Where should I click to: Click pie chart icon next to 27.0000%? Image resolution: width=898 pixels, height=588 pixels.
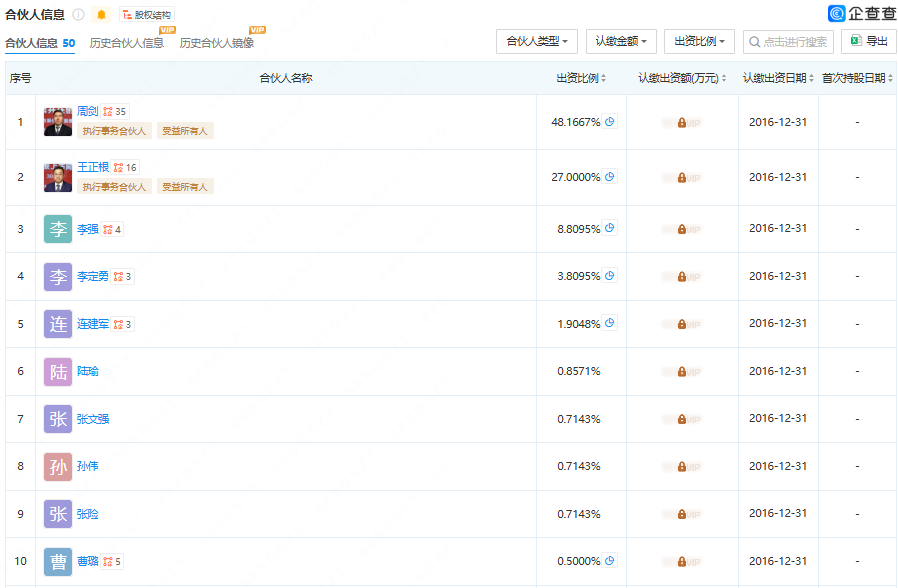coord(610,176)
